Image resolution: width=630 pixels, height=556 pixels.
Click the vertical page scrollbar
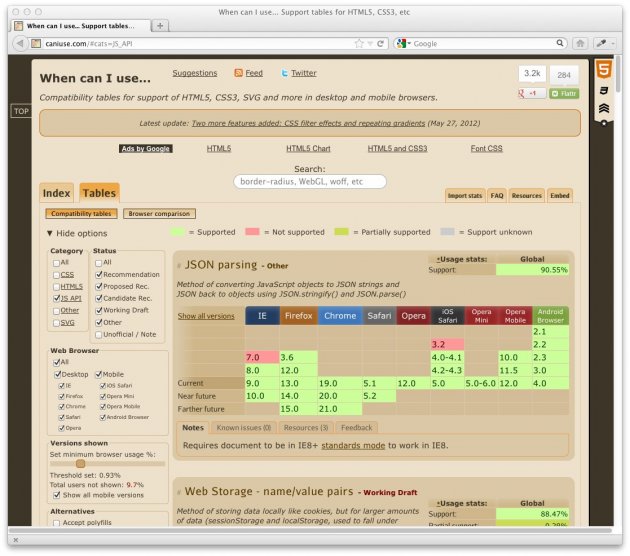point(618,74)
